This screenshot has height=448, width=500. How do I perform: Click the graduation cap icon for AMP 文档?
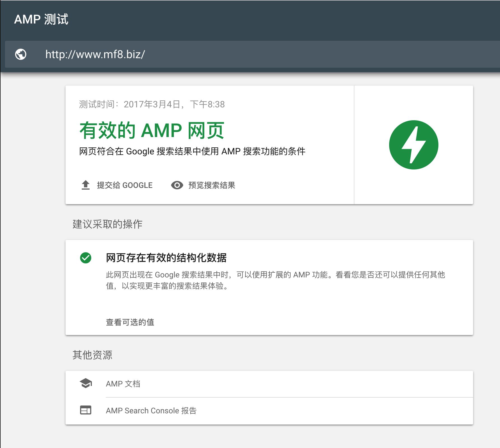click(86, 383)
